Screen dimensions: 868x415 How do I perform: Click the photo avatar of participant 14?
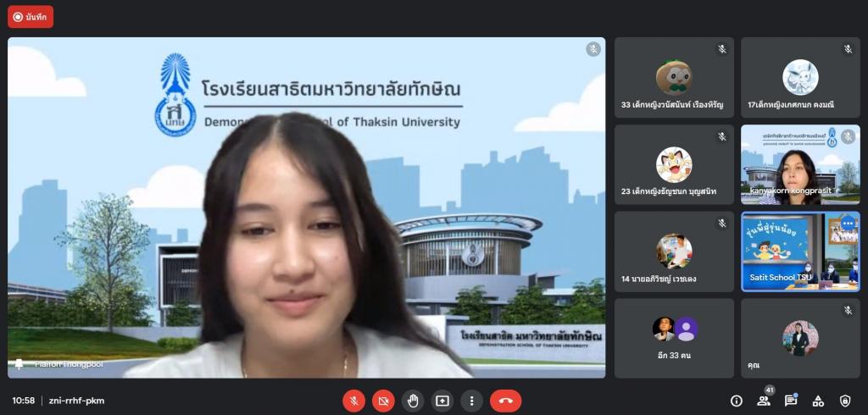pyautogui.click(x=674, y=252)
